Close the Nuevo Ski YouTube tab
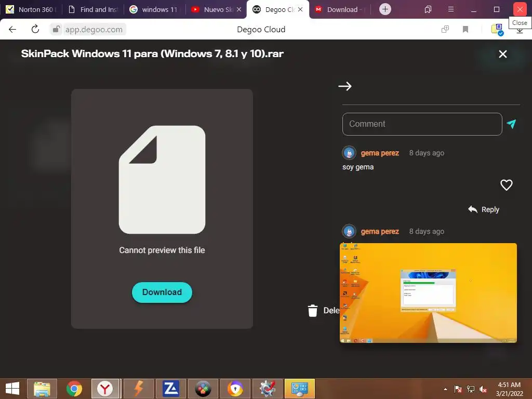532x399 pixels. click(x=239, y=9)
